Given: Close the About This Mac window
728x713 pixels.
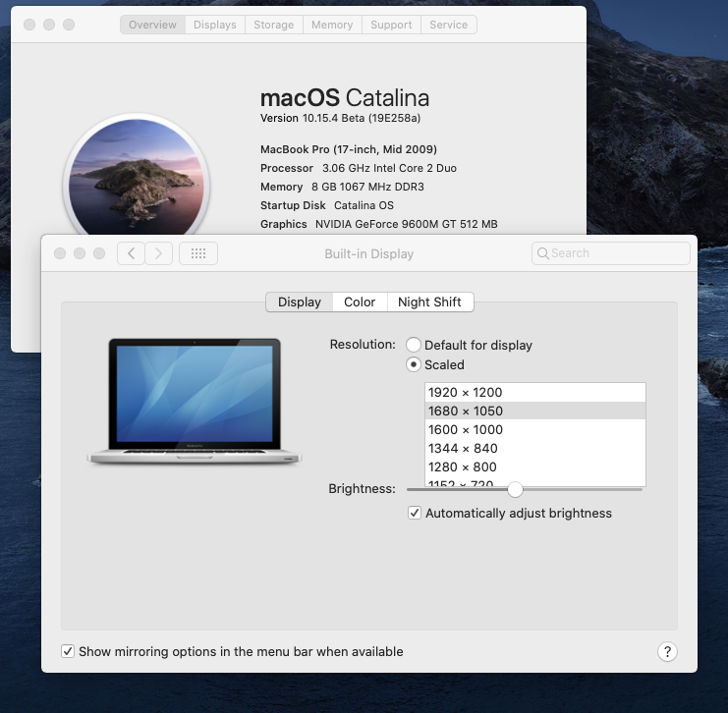Looking at the screenshot, I should pyautogui.click(x=29, y=25).
